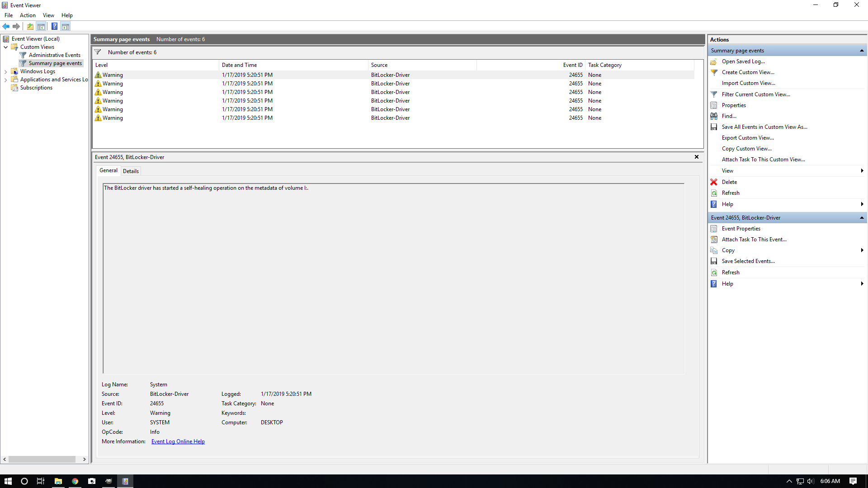Click the Task View taskbar icon
The height and width of the screenshot is (488, 868).
tap(41, 481)
